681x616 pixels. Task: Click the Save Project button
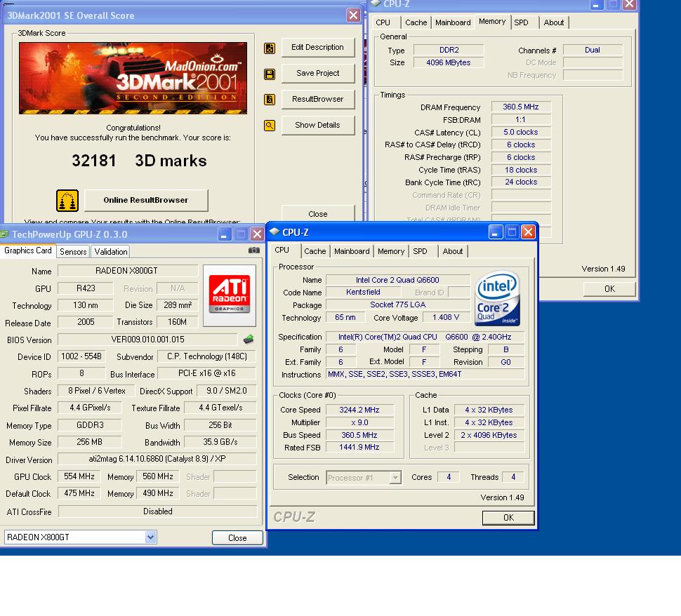(x=318, y=74)
